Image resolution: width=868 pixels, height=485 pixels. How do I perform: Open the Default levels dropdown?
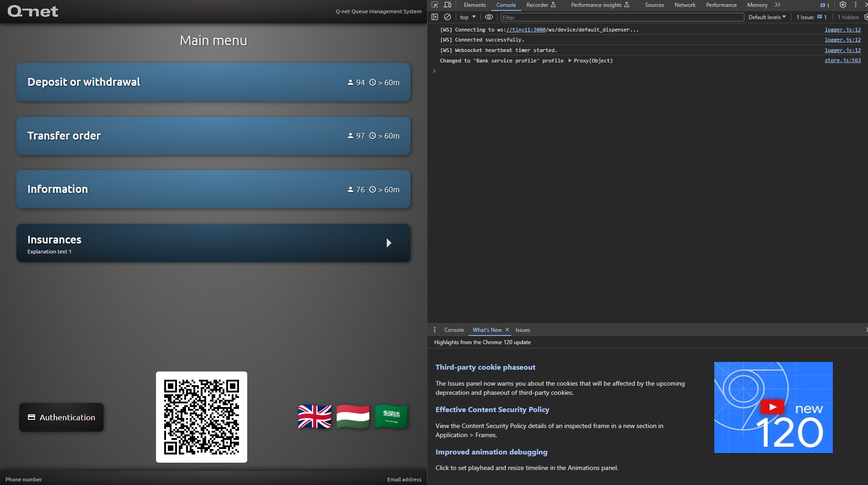[x=767, y=17]
